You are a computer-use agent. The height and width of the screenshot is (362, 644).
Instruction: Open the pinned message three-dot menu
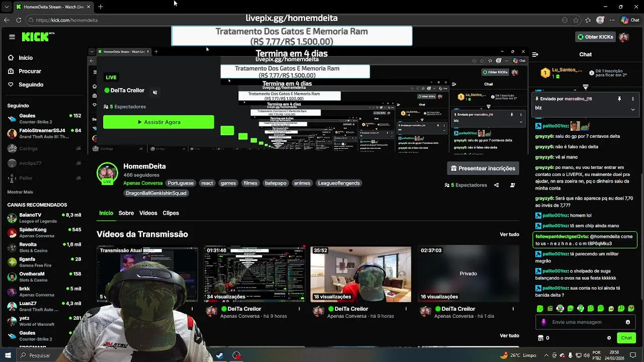click(x=632, y=99)
